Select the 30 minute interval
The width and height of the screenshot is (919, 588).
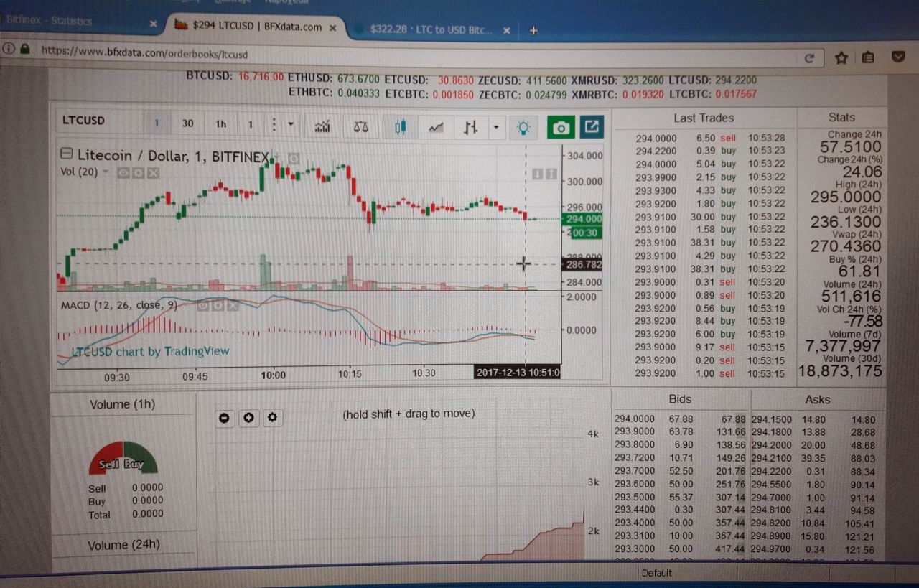tap(187, 123)
